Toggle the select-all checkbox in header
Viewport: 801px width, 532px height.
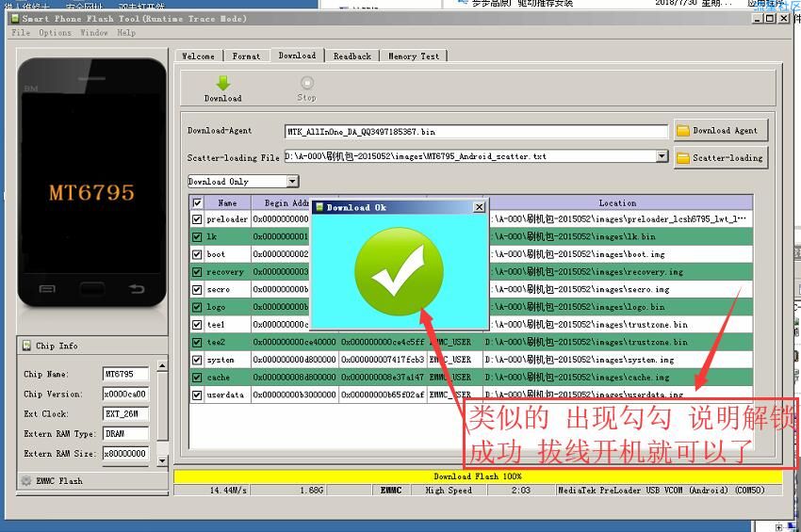(197, 203)
